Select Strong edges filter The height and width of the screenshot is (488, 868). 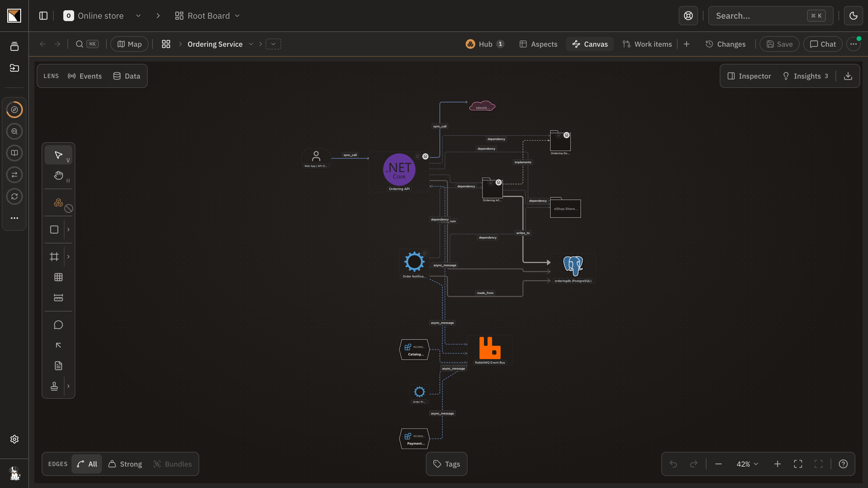coord(125,464)
